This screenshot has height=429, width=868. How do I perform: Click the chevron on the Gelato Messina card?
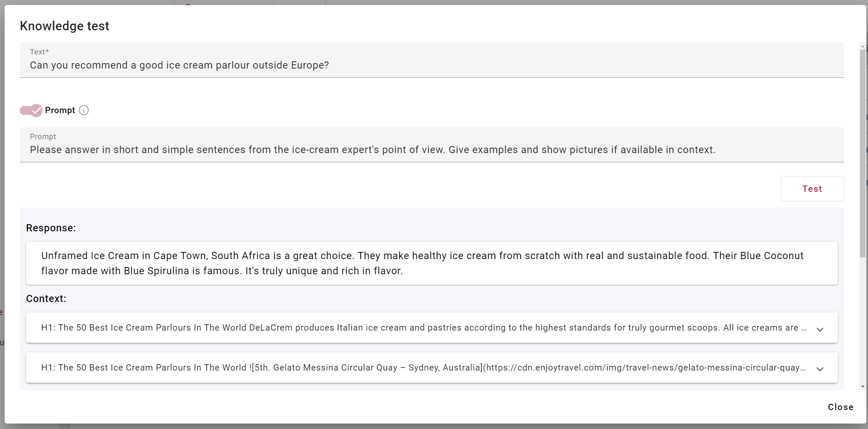click(820, 370)
